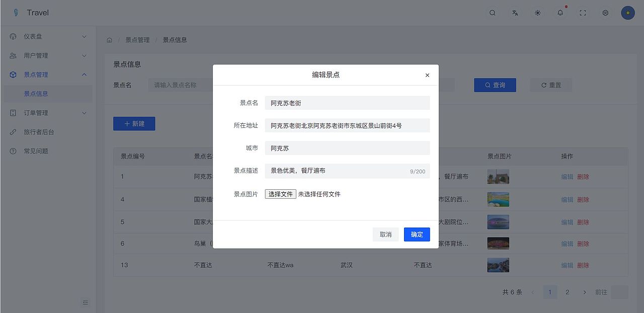Click the home breadcrumb icon
Viewport: 644px width, 313px height.
pyautogui.click(x=109, y=39)
